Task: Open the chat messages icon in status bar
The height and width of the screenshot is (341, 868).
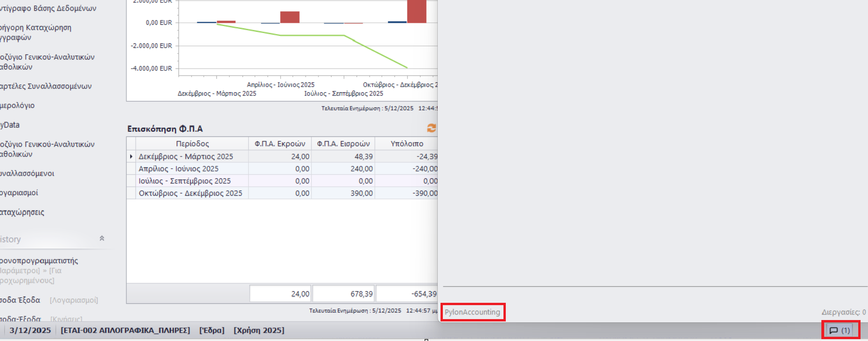Action: coord(840,330)
